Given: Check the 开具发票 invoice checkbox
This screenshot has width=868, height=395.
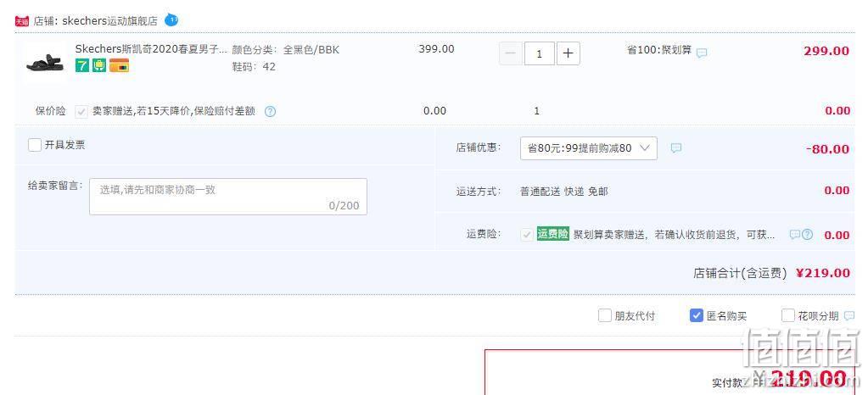Looking at the screenshot, I should click(34, 145).
